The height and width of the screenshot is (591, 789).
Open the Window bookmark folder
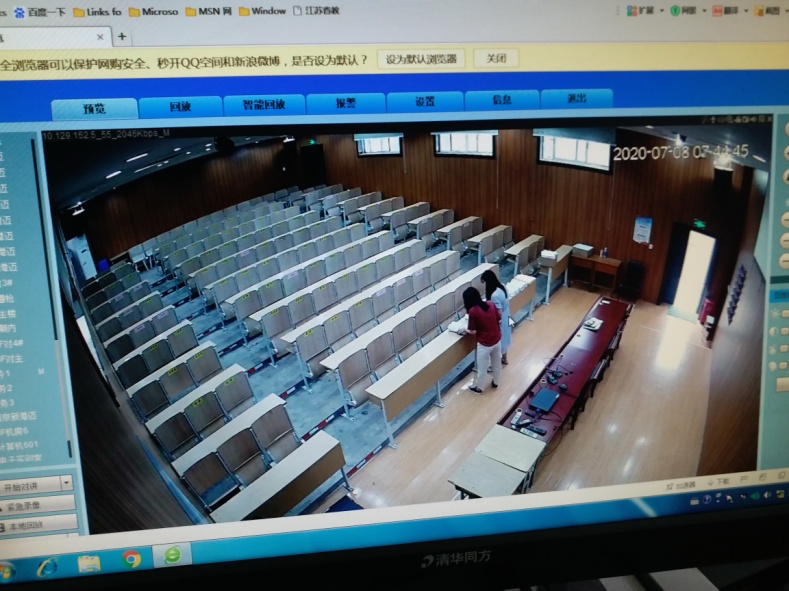point(262,11)
